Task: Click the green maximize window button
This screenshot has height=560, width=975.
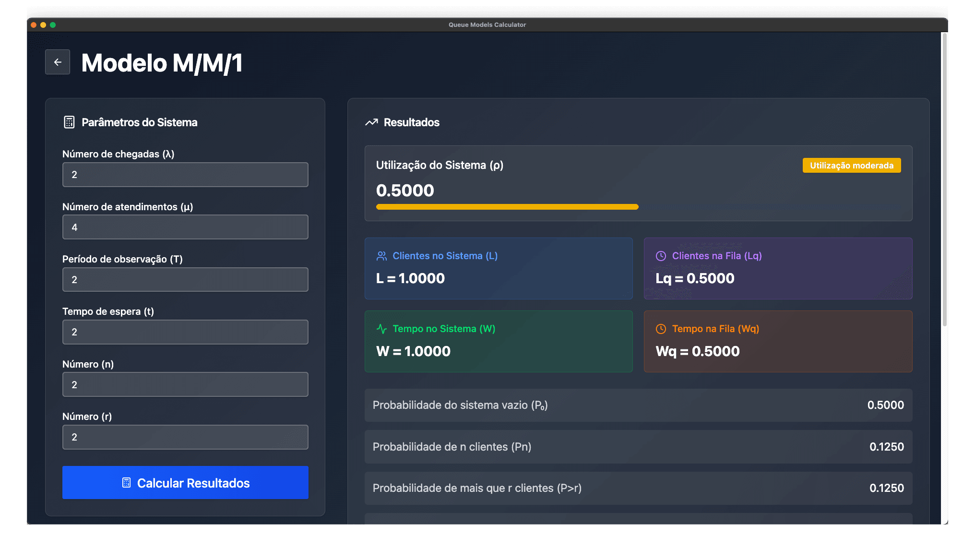Action: 53,25
